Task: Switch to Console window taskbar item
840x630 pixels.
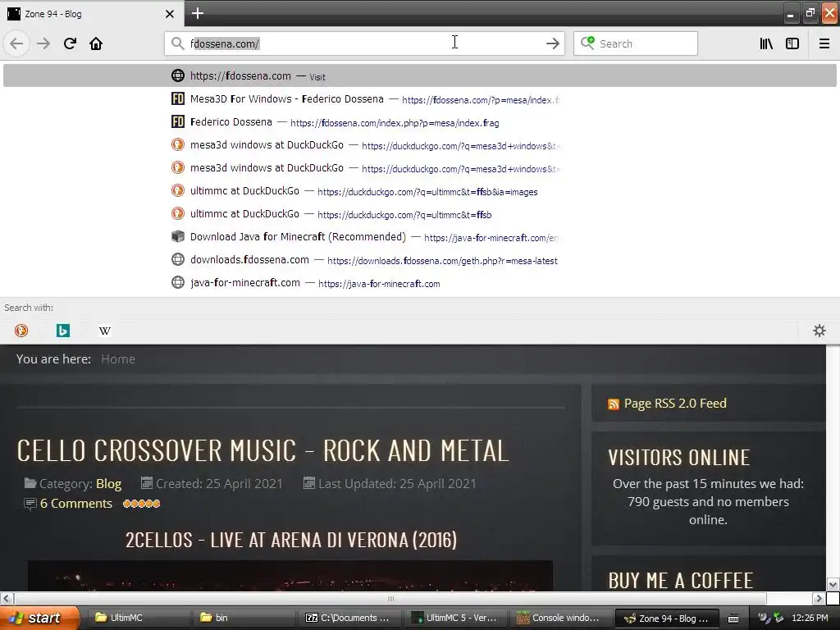Action: click(559, 618)
